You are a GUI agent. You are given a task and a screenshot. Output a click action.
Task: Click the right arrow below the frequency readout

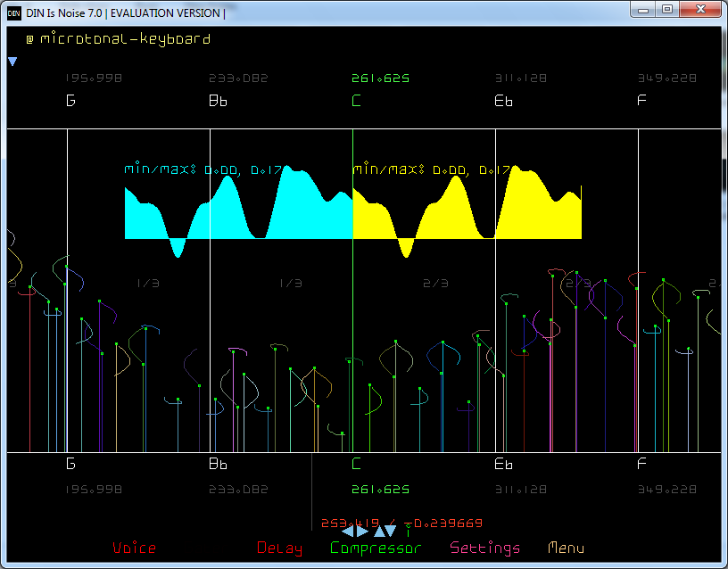(362, 532)
